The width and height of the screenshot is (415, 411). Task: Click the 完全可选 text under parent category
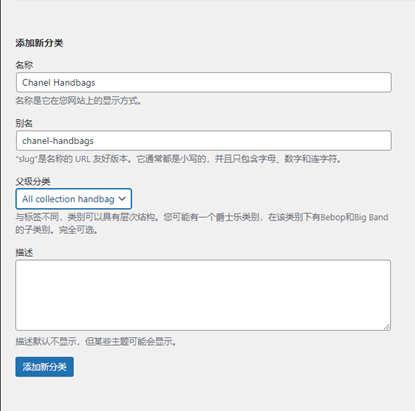click(78, 230)
